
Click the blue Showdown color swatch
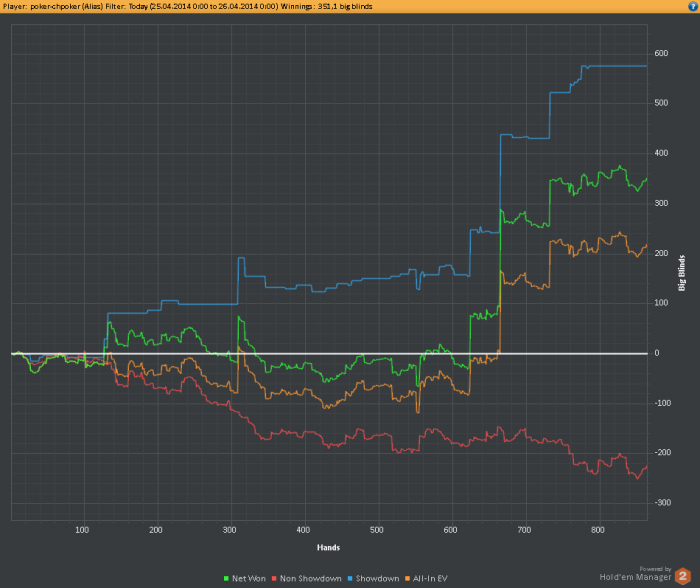(350, 579)
